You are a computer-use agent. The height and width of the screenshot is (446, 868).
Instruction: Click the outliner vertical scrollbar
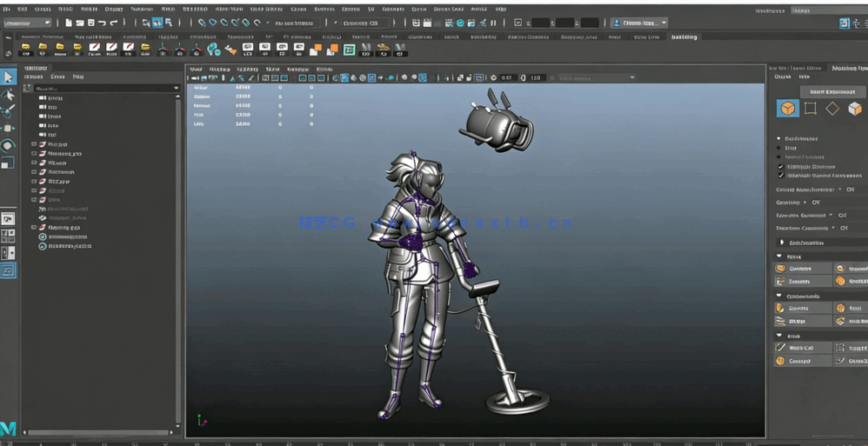(x=178, y=260)
